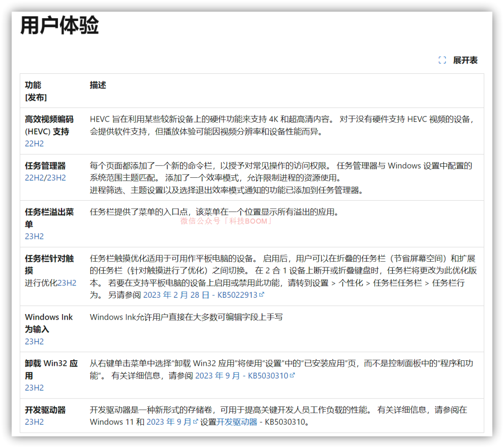Open the 22H2 link under HEVC 支持
This screenshot has height=448, width=504.
click(35, 144)
